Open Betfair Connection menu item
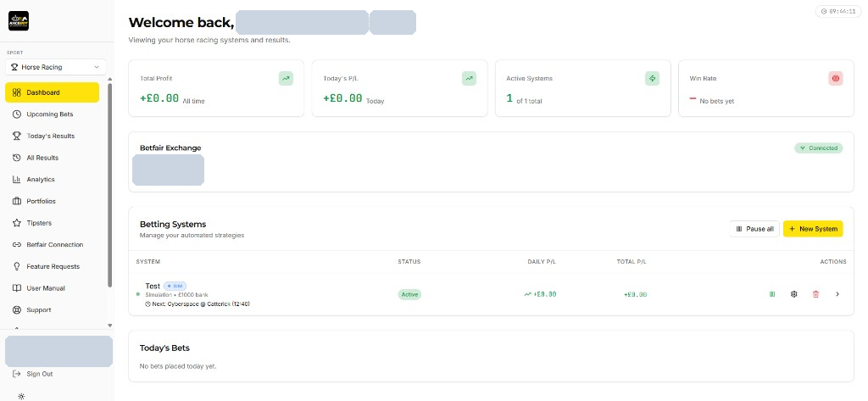The image size is (868, 401). pyautogui.click(x=52, y=245)
